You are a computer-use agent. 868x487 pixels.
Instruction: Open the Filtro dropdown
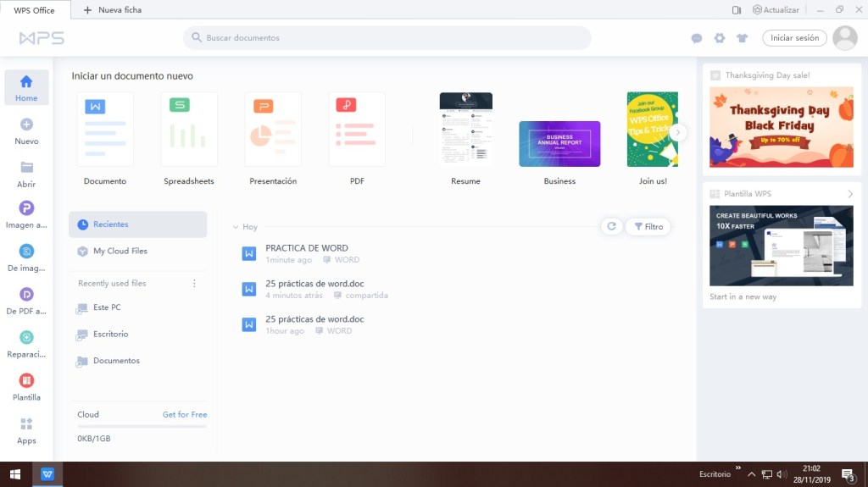pyautogui.click(x=648, y=226)
